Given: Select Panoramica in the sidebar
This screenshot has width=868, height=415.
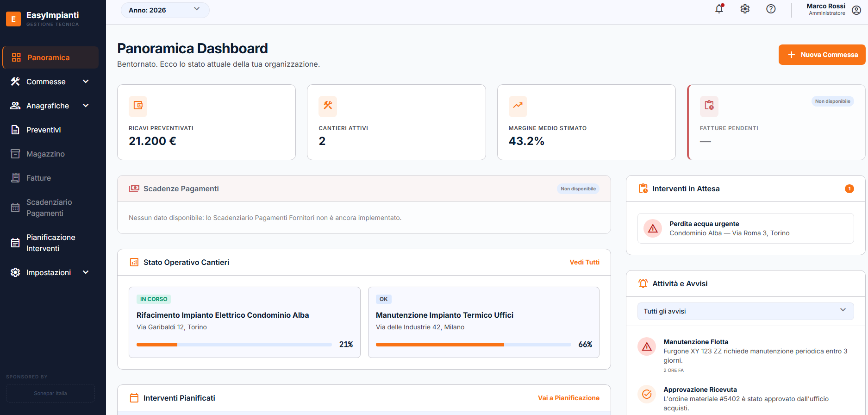Looking at the screenshot, I should tap(50, 57).
